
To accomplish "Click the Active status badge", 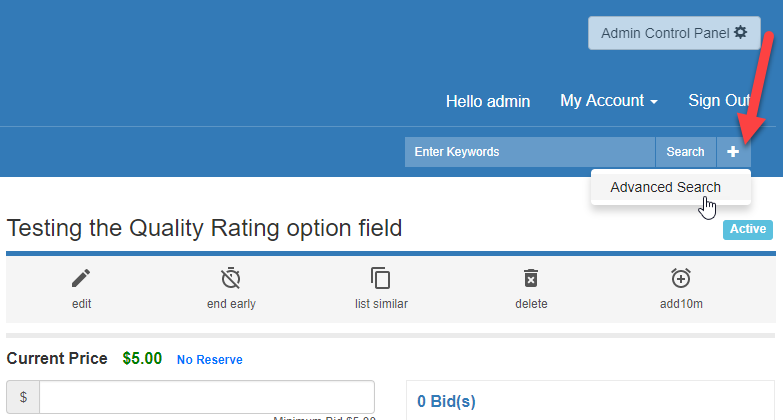I will [x=748, y=229].
